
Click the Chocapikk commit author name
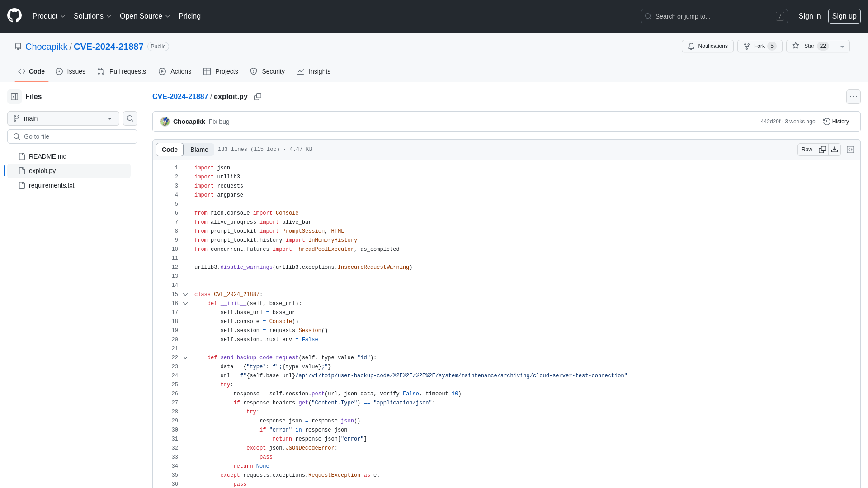pyautogui.click(x=189, y=122)
